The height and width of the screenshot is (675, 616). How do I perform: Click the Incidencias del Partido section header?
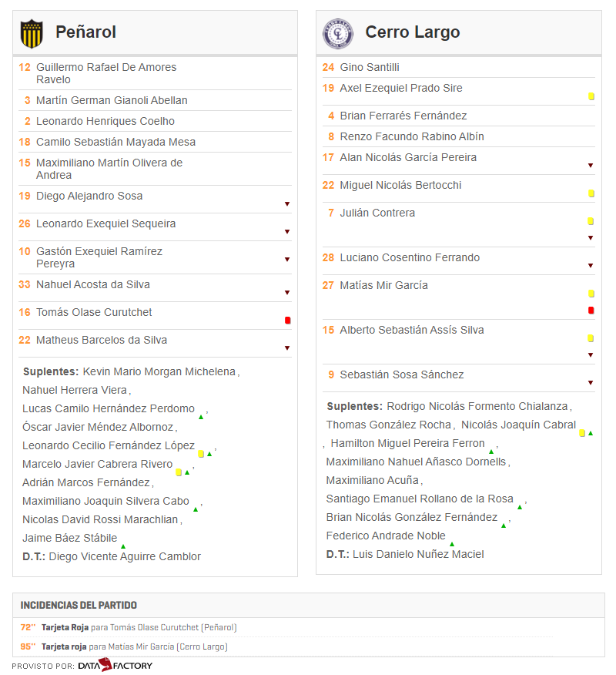79,605
